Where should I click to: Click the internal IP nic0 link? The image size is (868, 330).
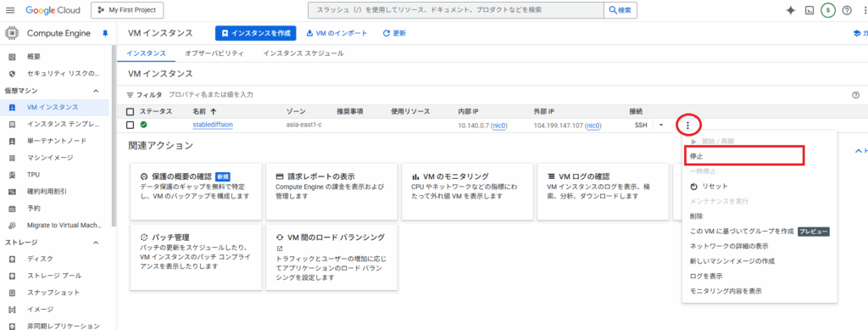pyautogui.click(x=499, y=126)
